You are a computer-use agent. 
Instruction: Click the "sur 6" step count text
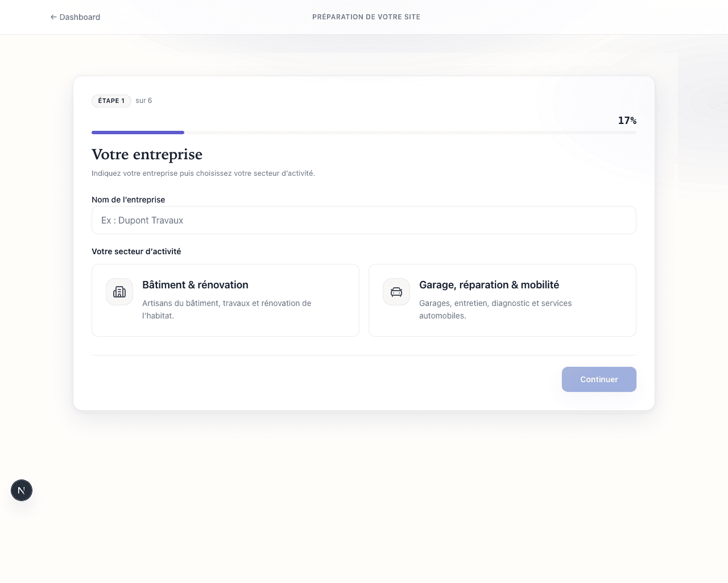144,101
